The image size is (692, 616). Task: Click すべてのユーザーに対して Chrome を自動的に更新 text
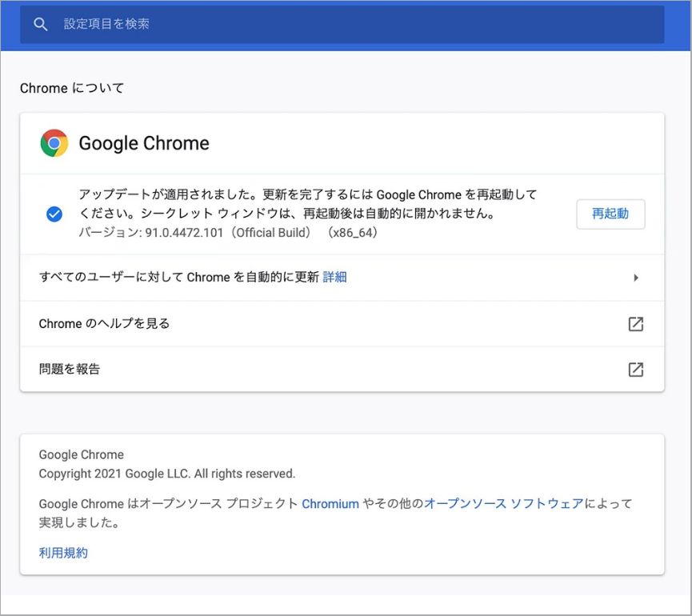178,277
